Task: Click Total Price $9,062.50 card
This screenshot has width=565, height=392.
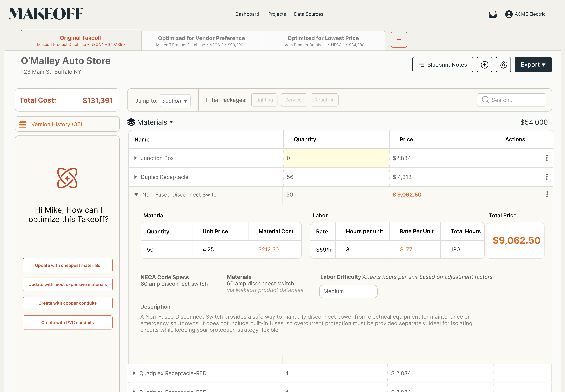Action: pos(516,240)
